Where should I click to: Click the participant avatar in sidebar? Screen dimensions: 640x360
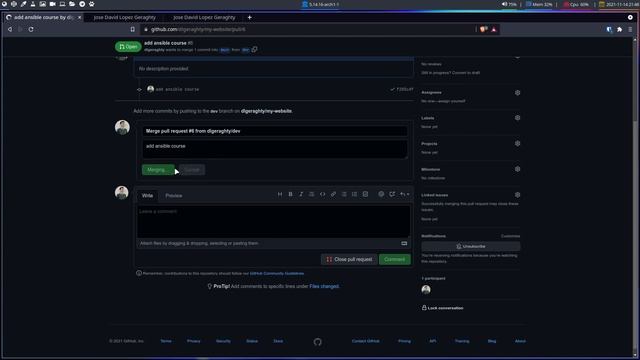coord(426,289)
